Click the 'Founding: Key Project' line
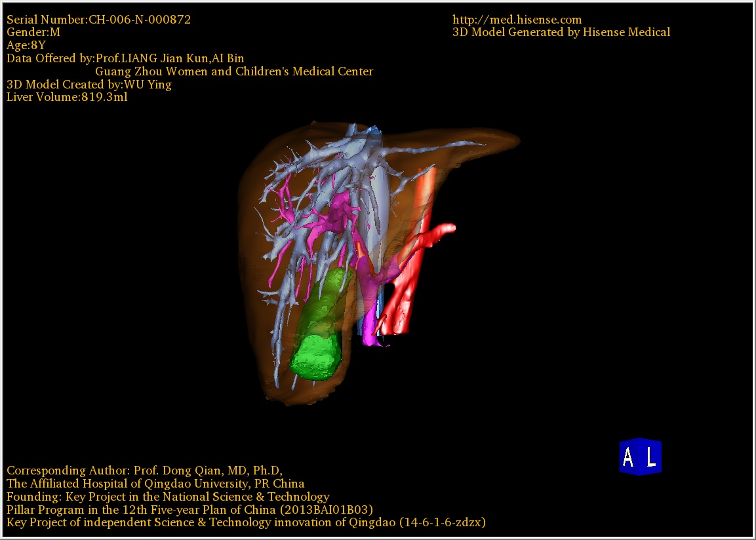Viewport: 756px width, 540px height. tap(169, 497)
